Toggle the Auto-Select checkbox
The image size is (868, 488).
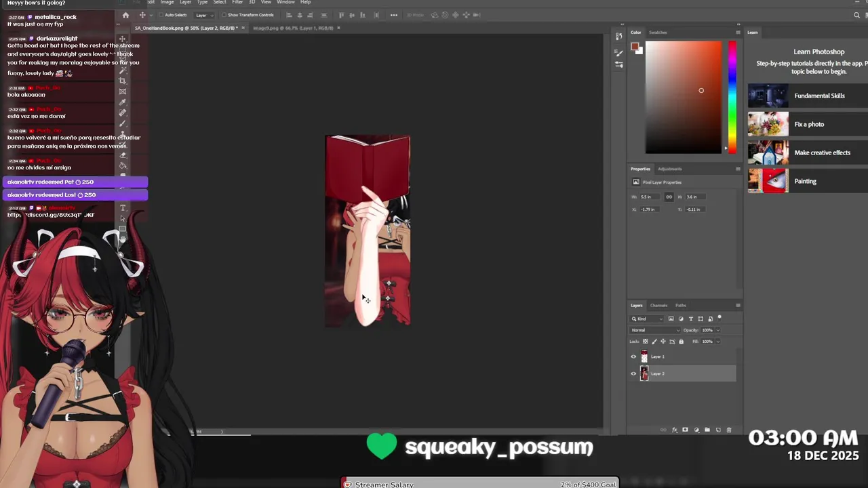pyautogui.click(x=161, y=15)
